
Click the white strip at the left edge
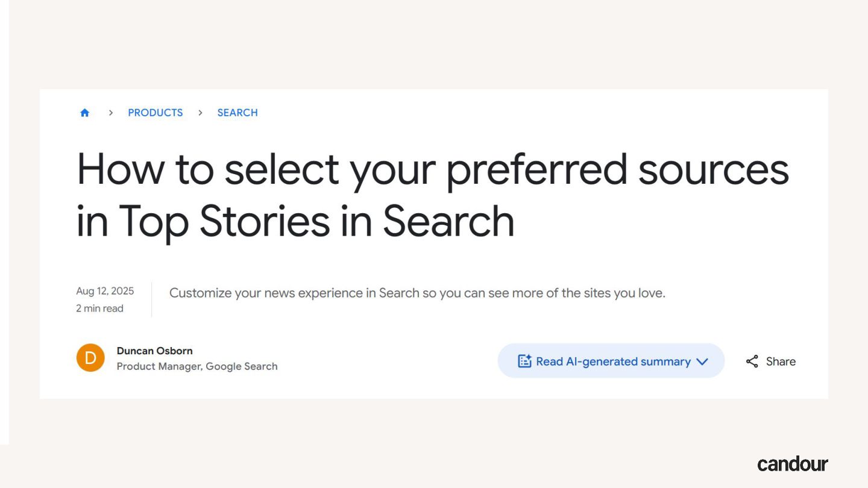(4, 223)
